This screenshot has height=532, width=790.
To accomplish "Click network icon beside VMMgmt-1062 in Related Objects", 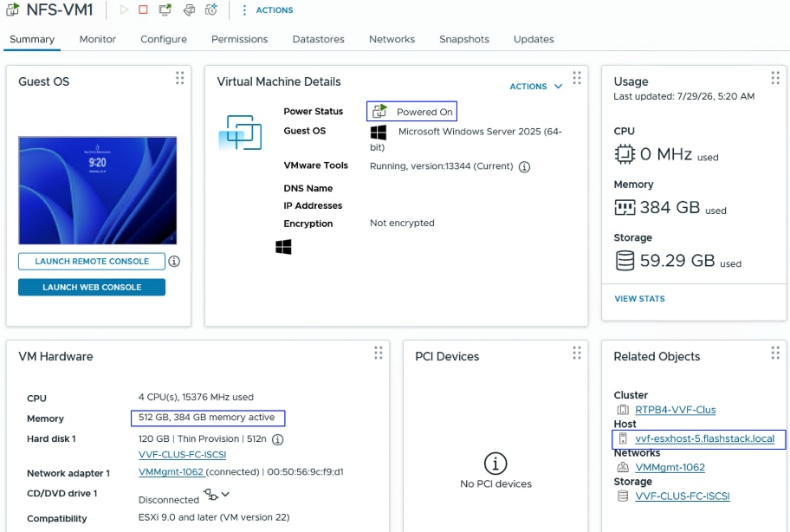I will pyautogui.click(x=623, y=468).
